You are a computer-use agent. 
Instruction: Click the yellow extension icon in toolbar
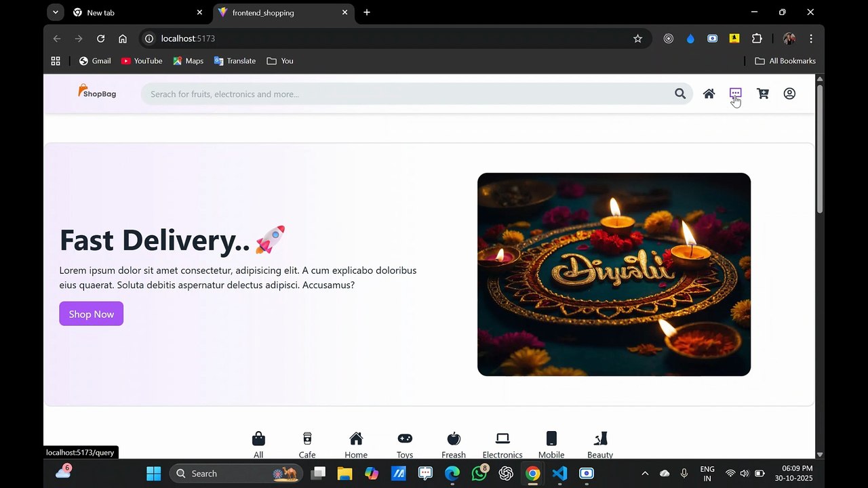click(734, 39)
